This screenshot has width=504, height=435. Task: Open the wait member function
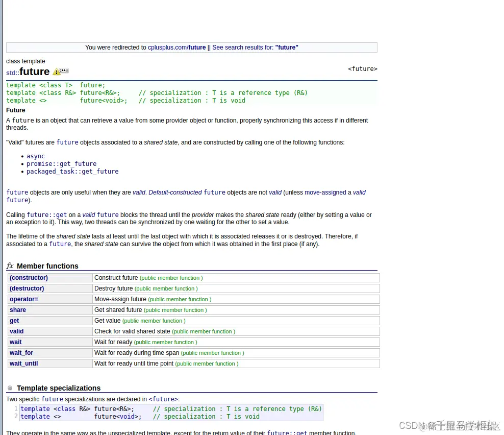tap(15, 342)
